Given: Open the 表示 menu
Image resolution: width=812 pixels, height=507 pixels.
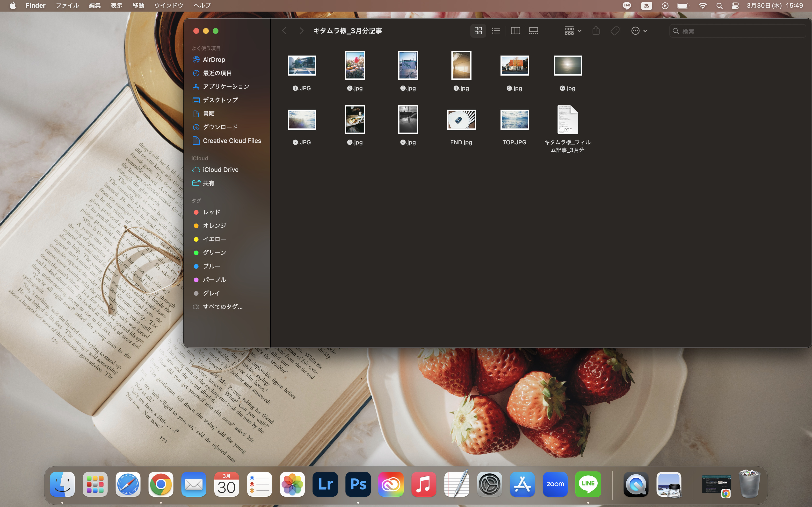Looking at the screenshot, I should 116,6.
